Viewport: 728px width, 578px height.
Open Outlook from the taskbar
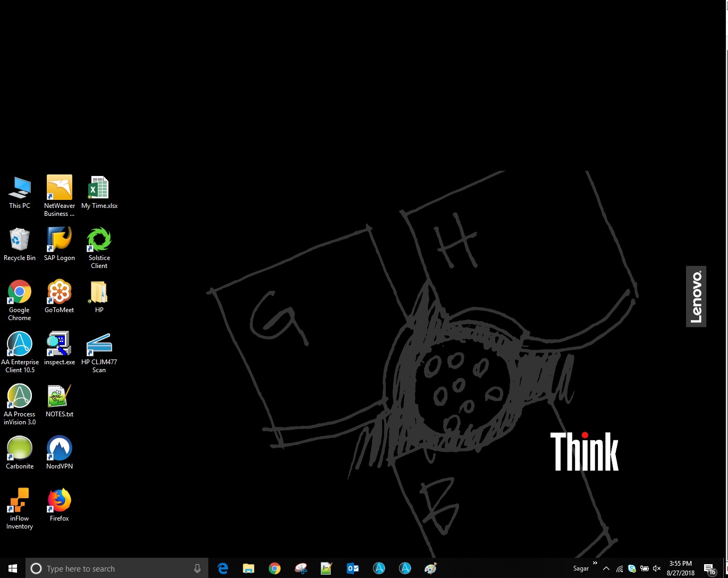pyautogui.click(x=353, y=568)
